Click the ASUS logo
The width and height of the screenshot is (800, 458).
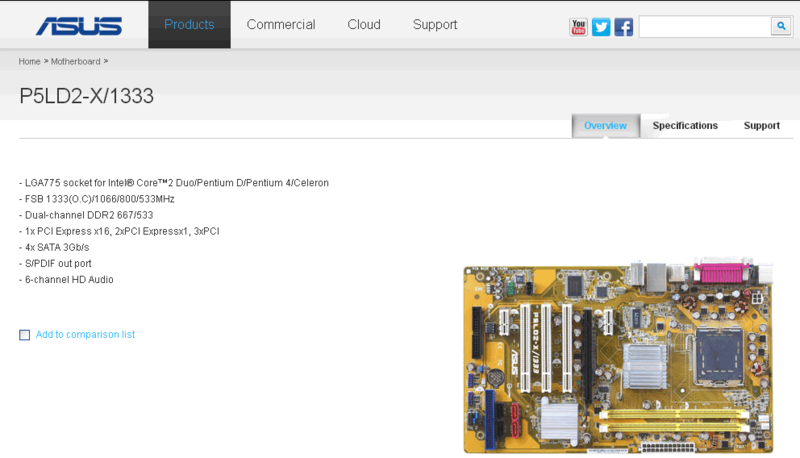(78, 25)
